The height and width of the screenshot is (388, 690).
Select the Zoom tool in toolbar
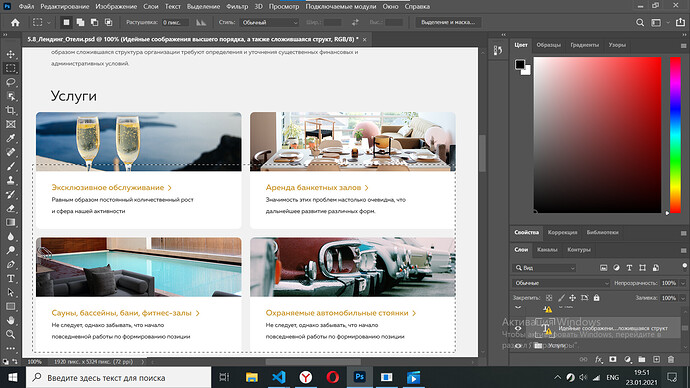coord(11,334)
